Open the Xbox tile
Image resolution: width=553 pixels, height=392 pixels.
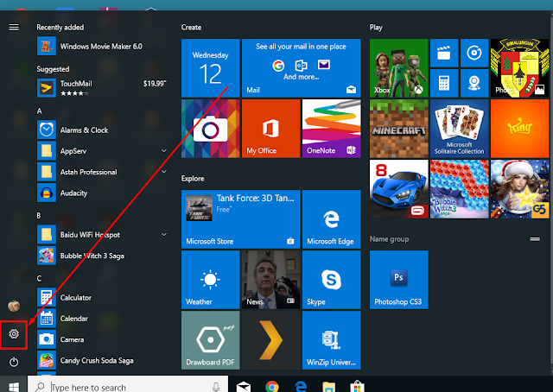click(x=399, y=68)
